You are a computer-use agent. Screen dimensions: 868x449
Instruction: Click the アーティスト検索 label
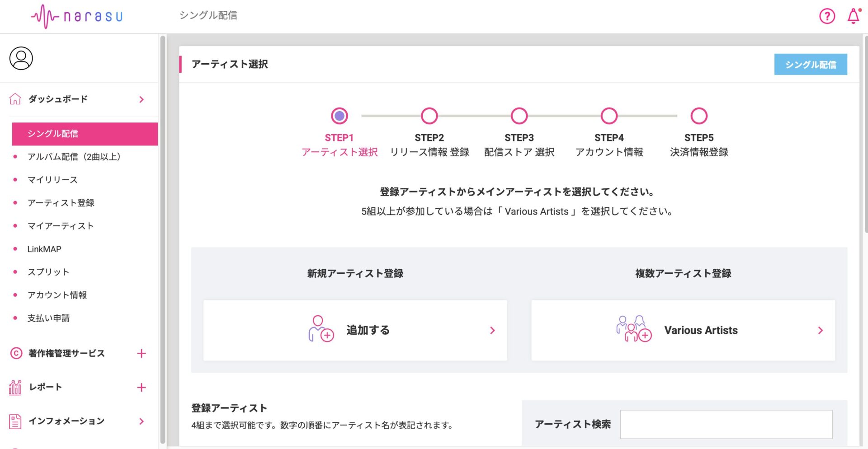coord(573,424)
